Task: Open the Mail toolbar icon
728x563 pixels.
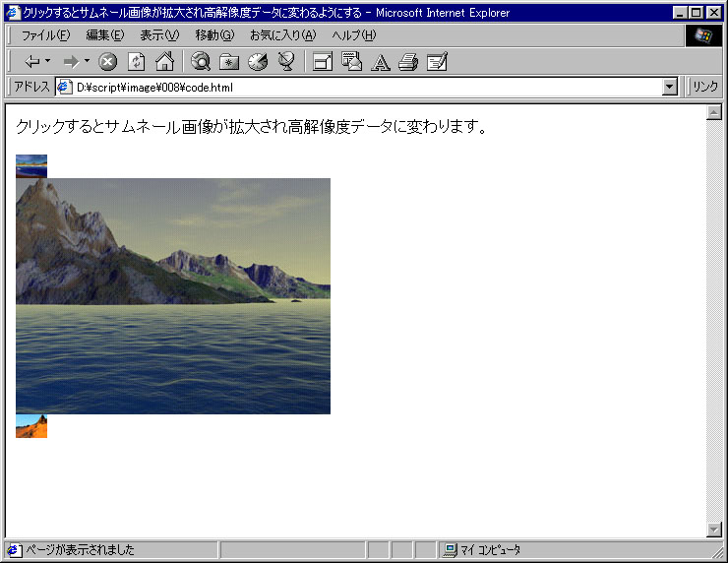Action: (351, 61)
